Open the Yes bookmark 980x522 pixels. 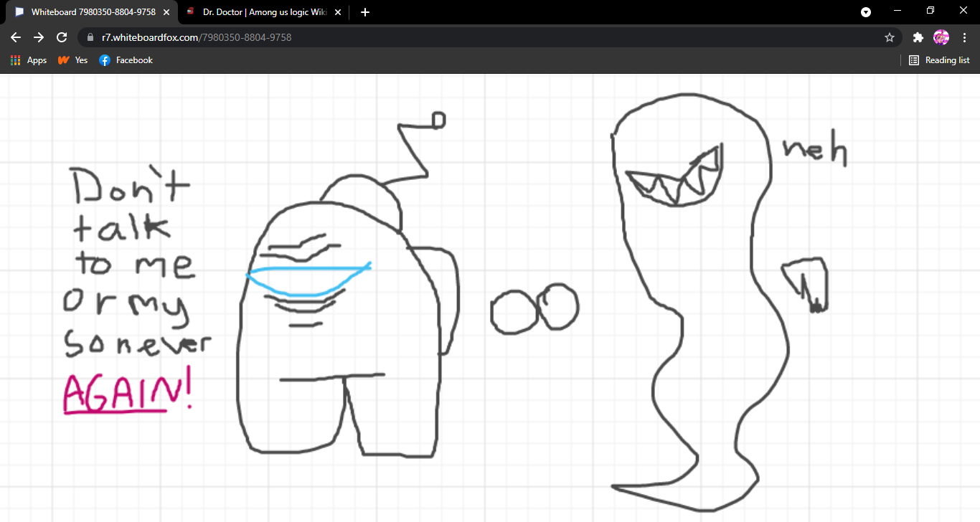pyautogui.click(x=72, y=60)
